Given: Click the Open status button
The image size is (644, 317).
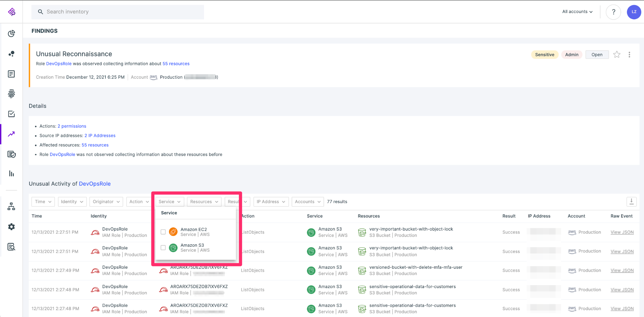Looking at the screenshot, I should pyautogui.click(x=597, y=55).
